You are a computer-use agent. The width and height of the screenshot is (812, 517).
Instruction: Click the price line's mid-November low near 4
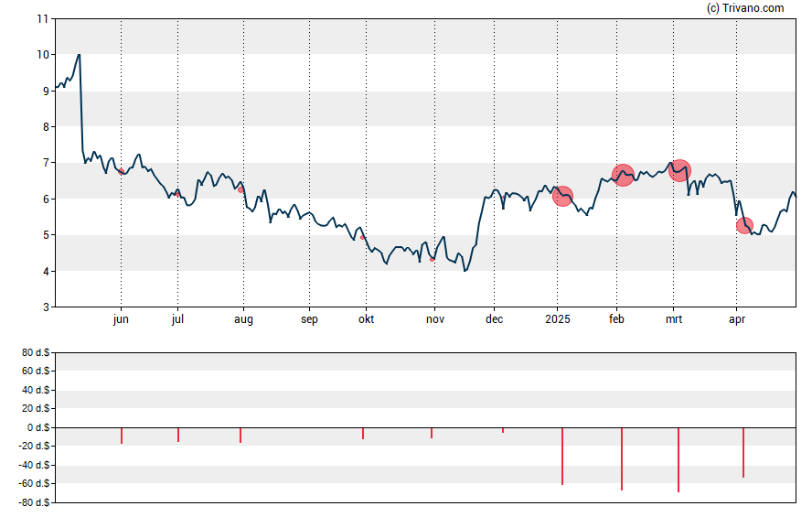[x=465, y=271]
